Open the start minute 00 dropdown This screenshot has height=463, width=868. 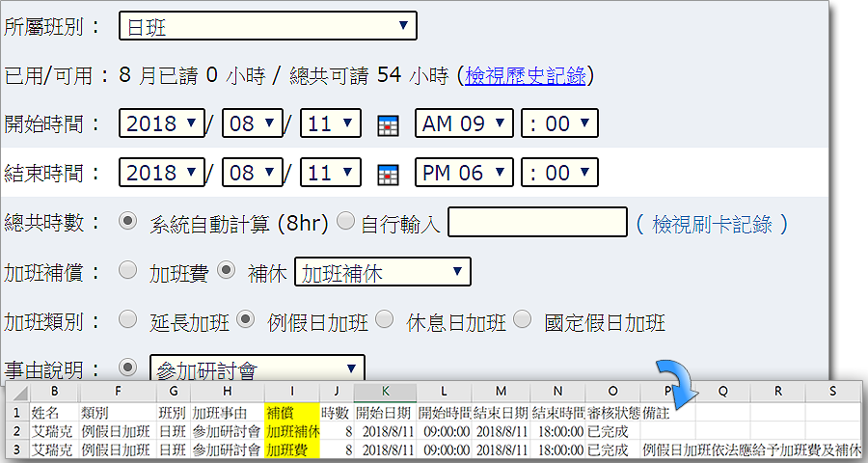(x=559, y=123)
